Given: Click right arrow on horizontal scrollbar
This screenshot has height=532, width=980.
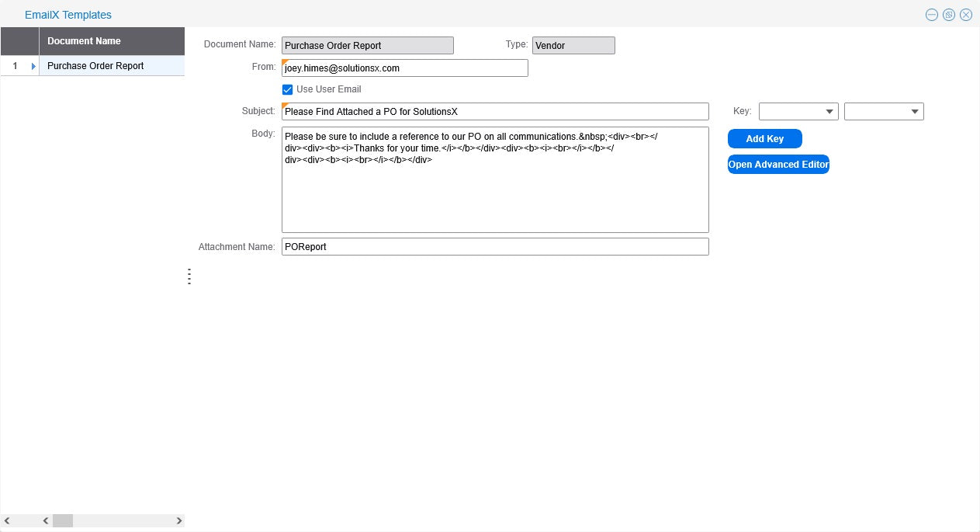Looking at the screenshot, I should 179,520.
